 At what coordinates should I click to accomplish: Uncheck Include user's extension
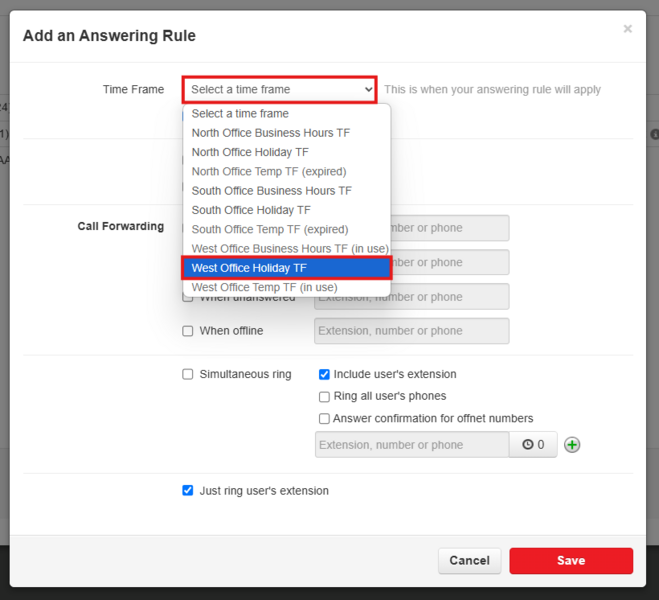324,374
